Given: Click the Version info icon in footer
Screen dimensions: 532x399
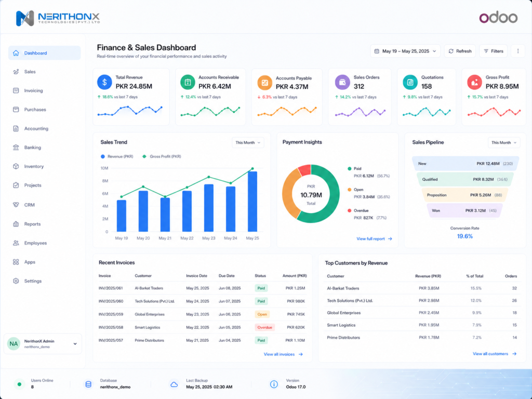Looking at the screenshot, I should coord(274,384).
